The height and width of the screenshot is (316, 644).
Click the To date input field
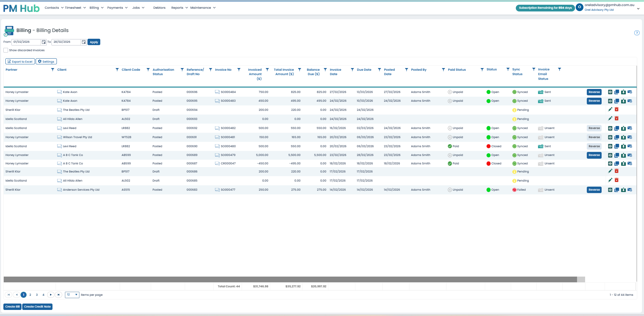66,42
